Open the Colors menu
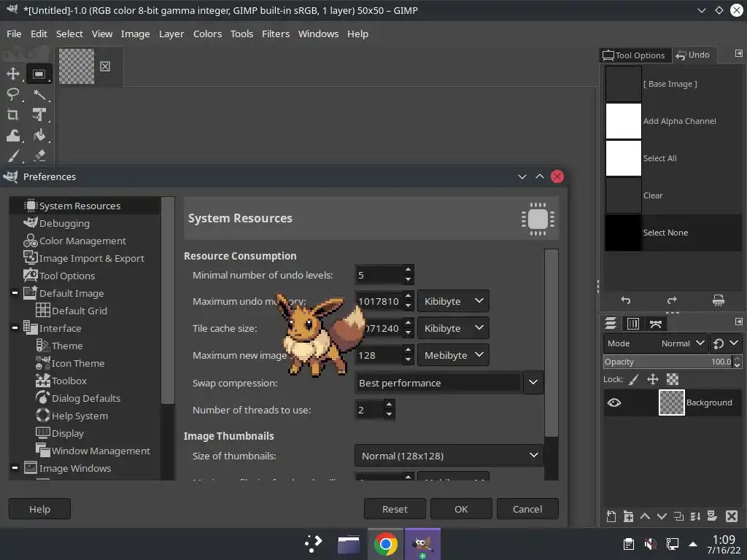Viewport: 747px width, 560px height. coord(207,34)
